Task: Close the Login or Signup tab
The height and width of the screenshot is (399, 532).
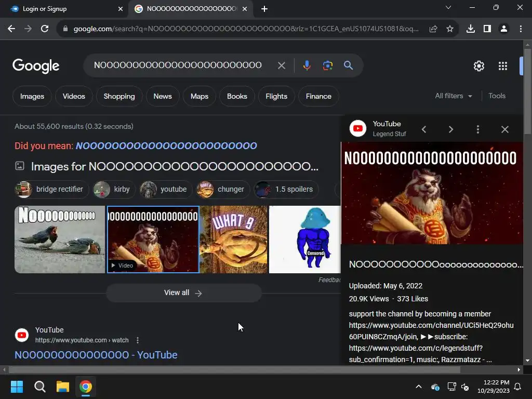Action: pyautogui.click(x=121, y=9)
